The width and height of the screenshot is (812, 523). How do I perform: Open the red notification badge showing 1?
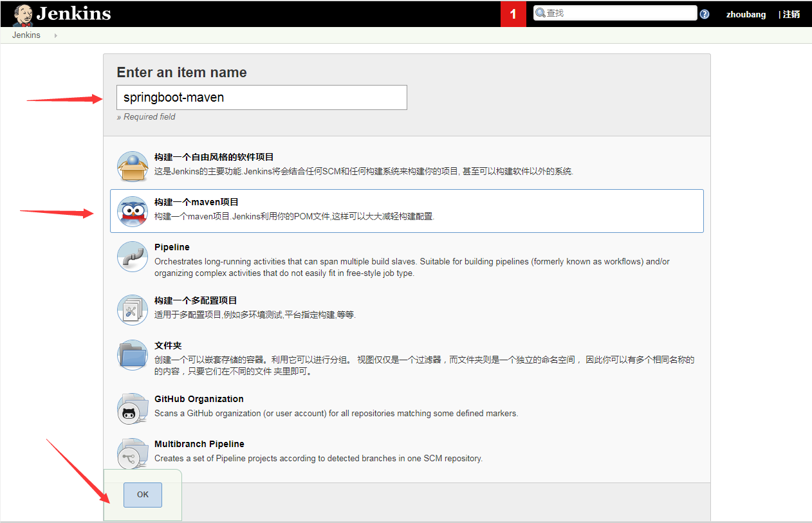tap(513, 14)
